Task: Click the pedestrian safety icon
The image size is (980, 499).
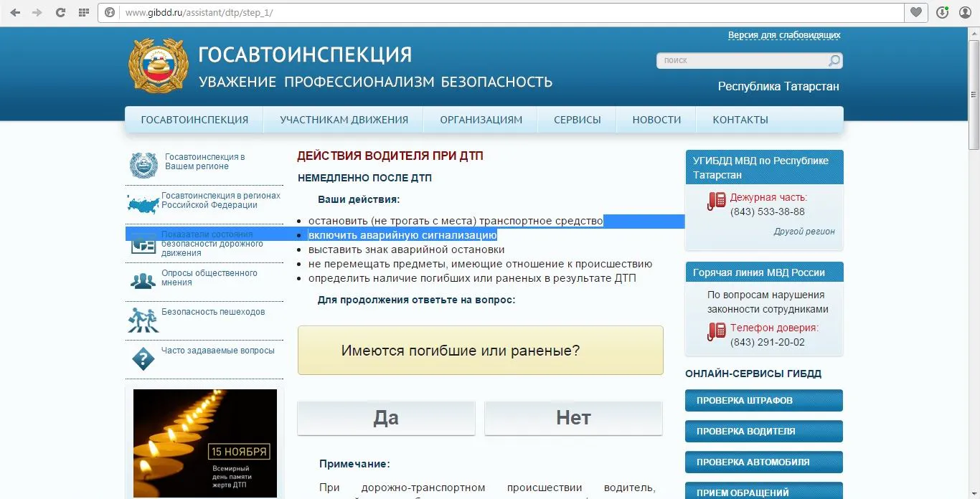Action: coord(143,320)
